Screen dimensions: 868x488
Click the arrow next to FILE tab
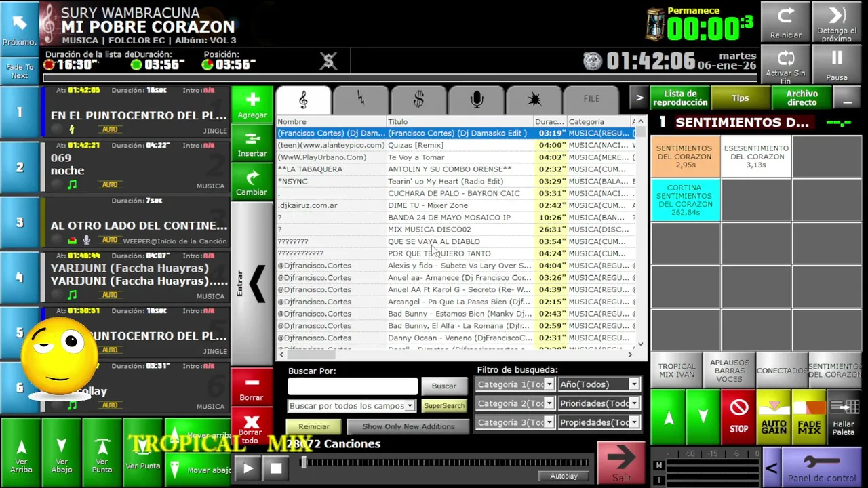coord(639,98)
